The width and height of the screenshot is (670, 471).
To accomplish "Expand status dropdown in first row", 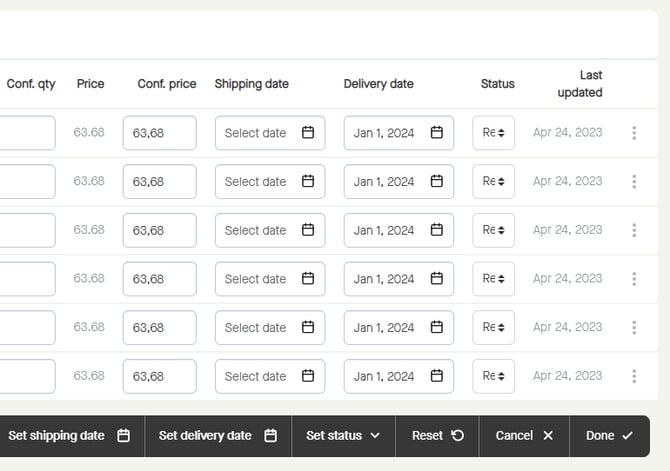I will pyautogui.click(x=494, y=133).
